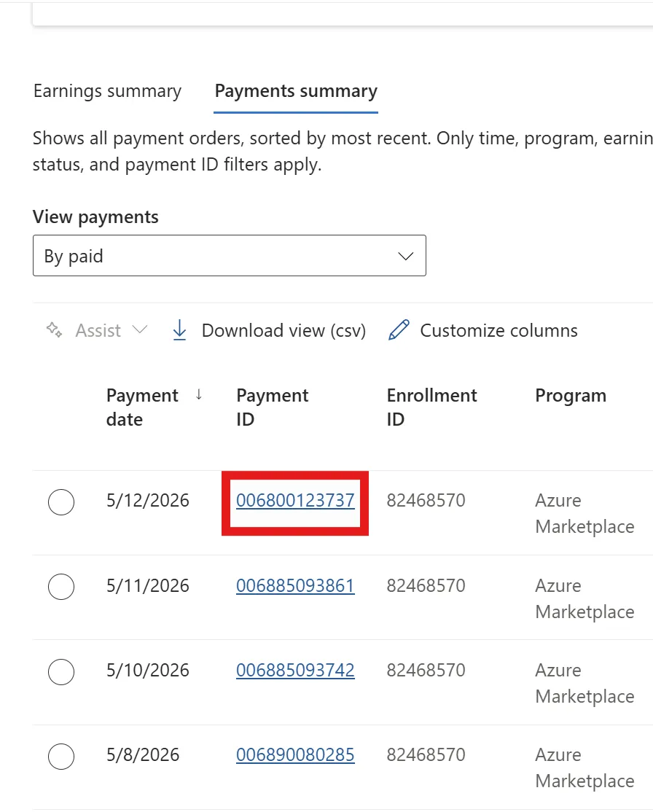The image size is (653, 812).
Task: Click Download view (csv) button
Action: click(269, 330)
